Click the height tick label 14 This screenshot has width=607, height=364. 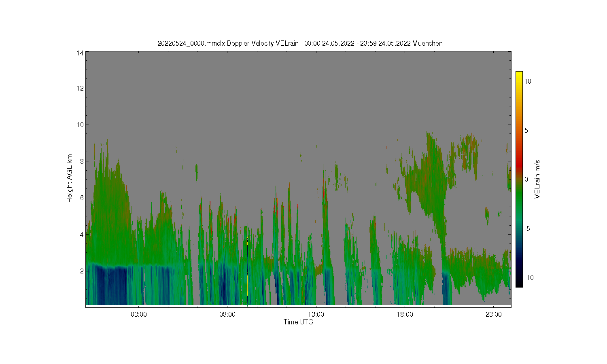[80, 53]
